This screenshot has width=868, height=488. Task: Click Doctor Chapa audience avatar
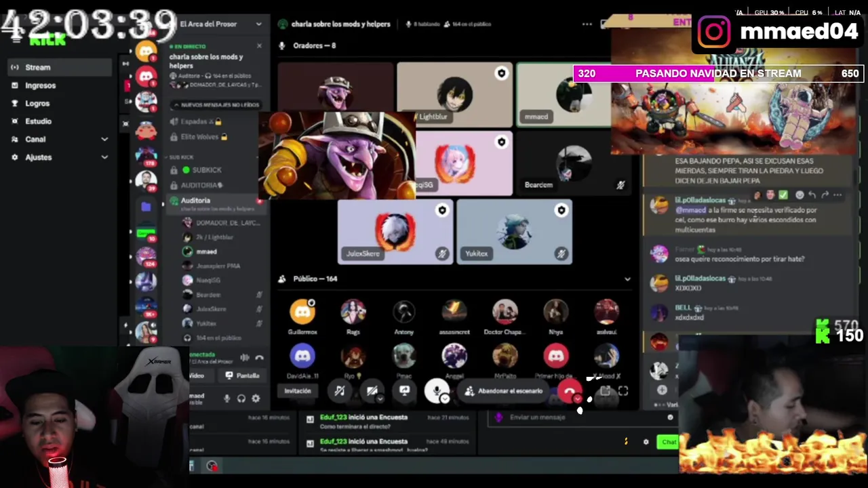tap(505, 312)
